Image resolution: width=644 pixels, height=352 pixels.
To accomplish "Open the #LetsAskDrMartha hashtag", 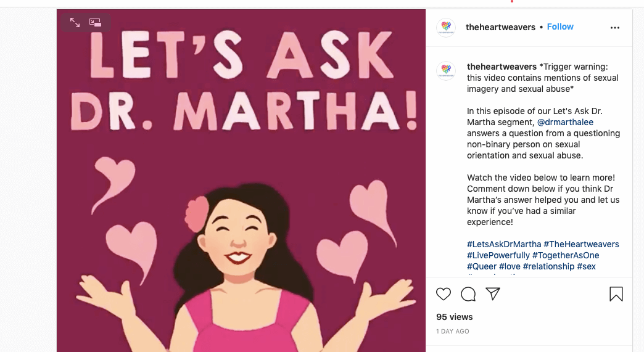I will pos(504,244).
